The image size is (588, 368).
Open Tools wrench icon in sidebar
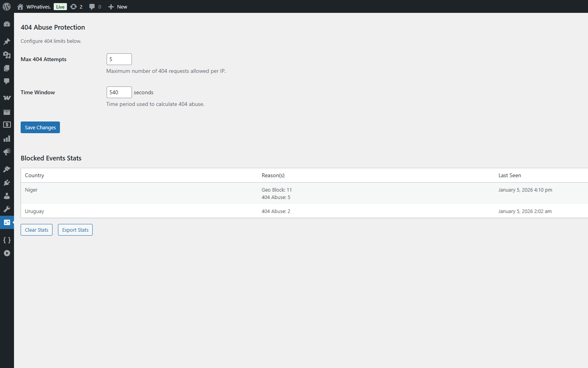pyautogui.click(x=7, y=209)
